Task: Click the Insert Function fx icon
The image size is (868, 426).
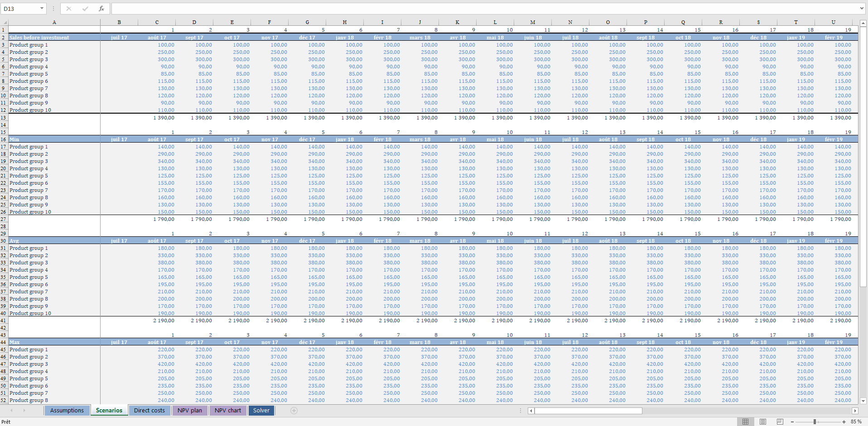Action: pyautogui.click(x=101, y=9)
